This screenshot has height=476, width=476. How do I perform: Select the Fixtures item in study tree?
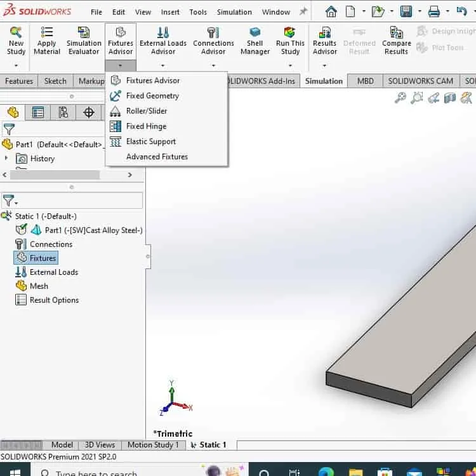[36, 258]
